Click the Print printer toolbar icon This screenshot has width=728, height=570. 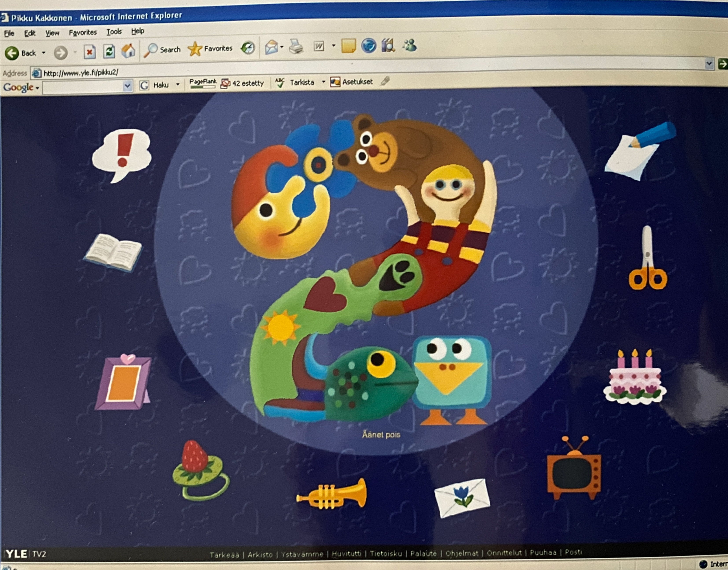(x=296, y=46)
